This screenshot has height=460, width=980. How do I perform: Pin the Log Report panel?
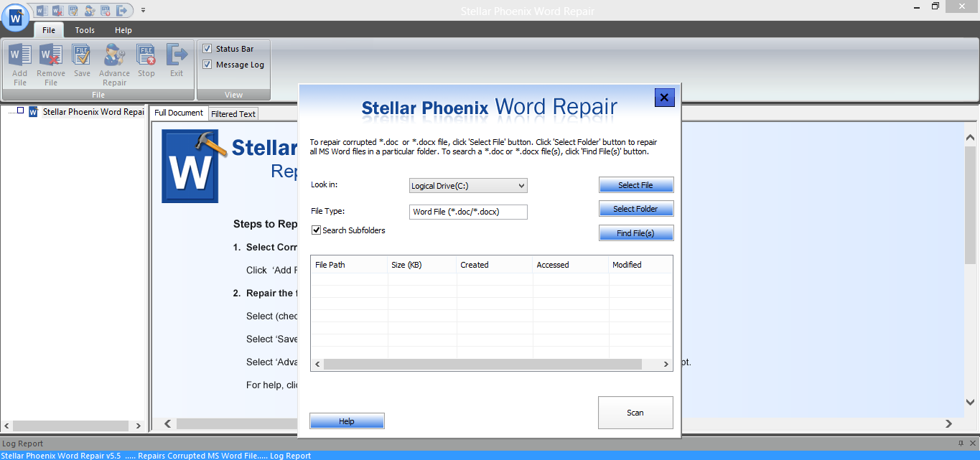[x=961, y=443]
